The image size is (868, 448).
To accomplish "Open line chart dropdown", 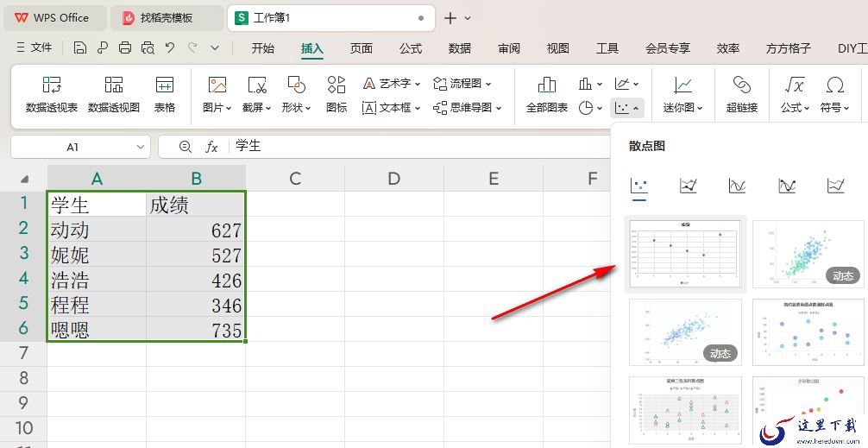I will tap(627, 84).
